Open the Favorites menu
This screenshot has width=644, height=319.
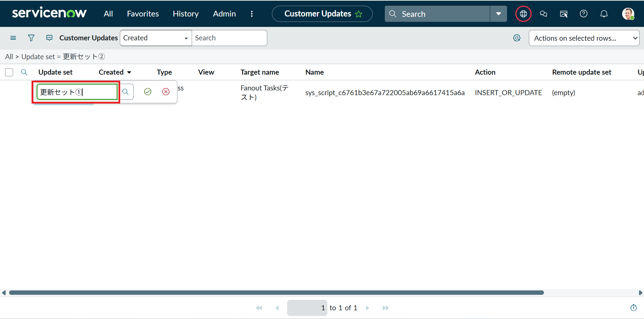[143, 14]
